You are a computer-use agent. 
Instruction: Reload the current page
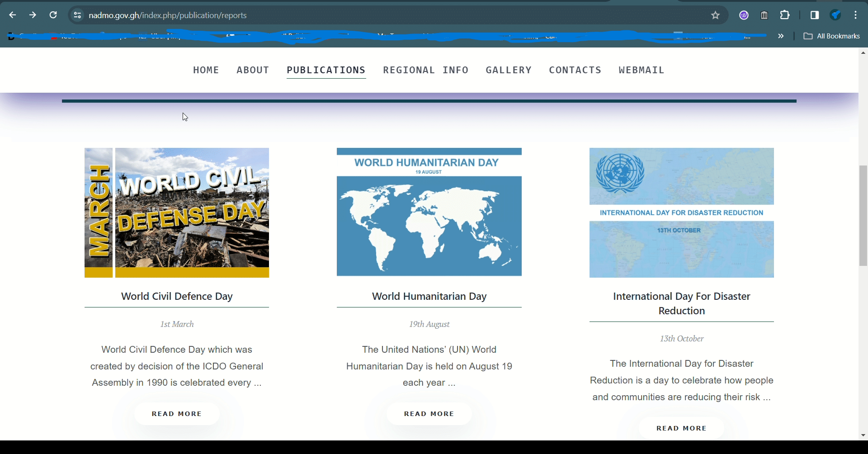pos(53,15)
